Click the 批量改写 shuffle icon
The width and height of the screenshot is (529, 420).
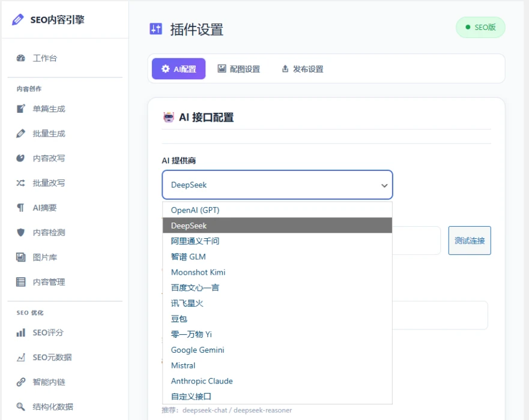[x=20, y=182]
